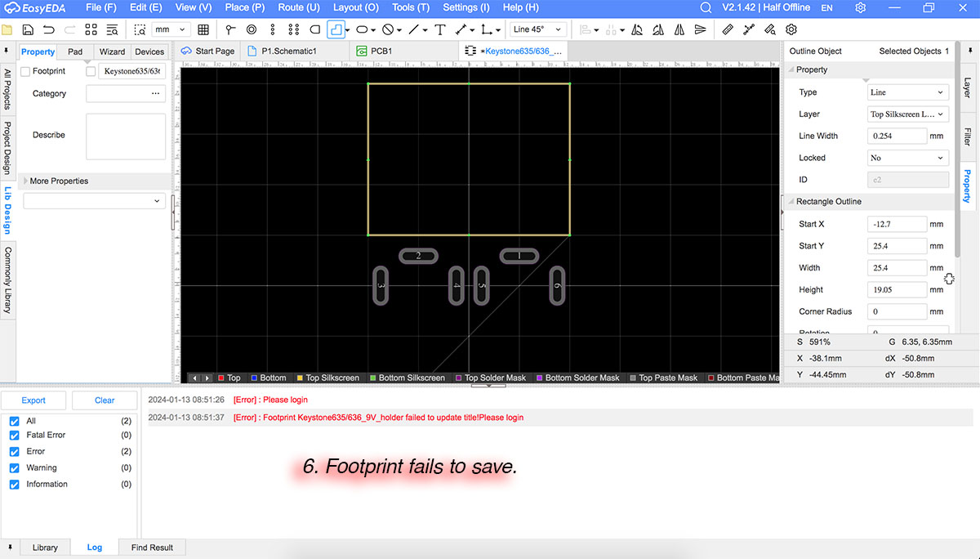Screen dimensions: 980x559
Task: Toggle the checkbox beside the footprint name field
Action: click(91, 71)
